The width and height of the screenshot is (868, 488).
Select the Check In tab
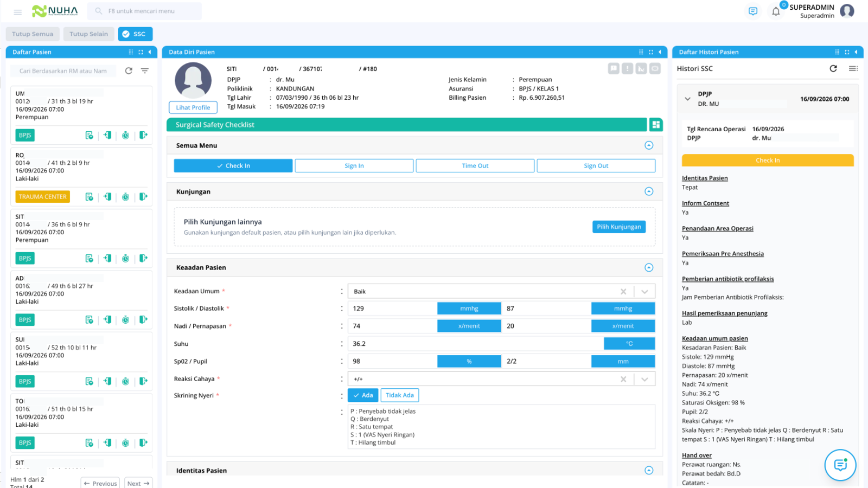point(233,166)
